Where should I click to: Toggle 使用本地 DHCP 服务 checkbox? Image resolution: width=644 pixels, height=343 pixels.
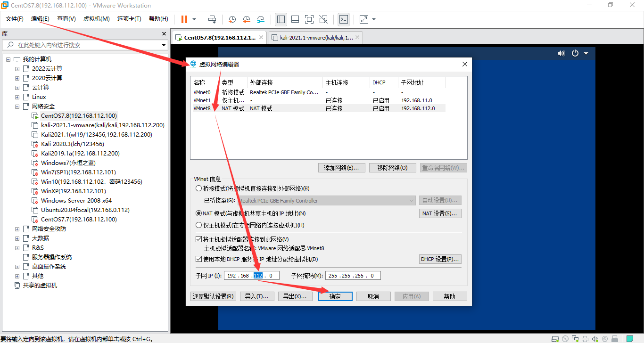tap(199, 259)
